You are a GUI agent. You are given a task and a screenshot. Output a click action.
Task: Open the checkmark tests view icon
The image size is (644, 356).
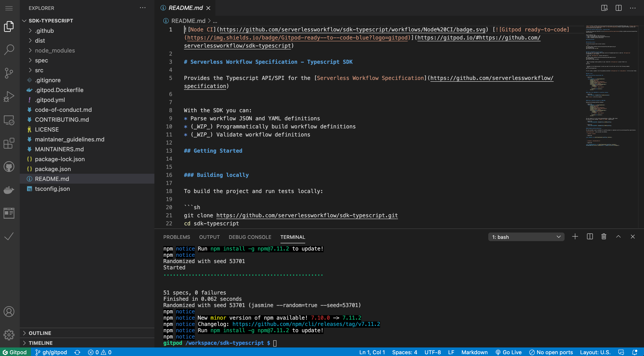point(9,236)
